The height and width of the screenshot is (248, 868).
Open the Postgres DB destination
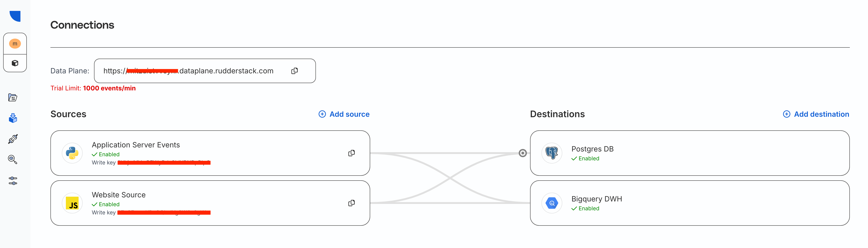pyautogui.click(x=592, y=149)
